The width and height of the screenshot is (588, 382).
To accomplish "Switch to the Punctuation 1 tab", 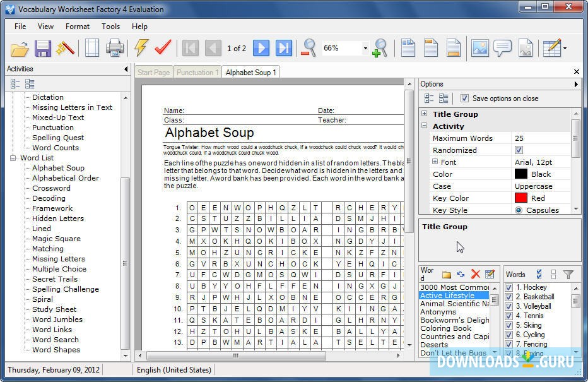I will point(197,73).
